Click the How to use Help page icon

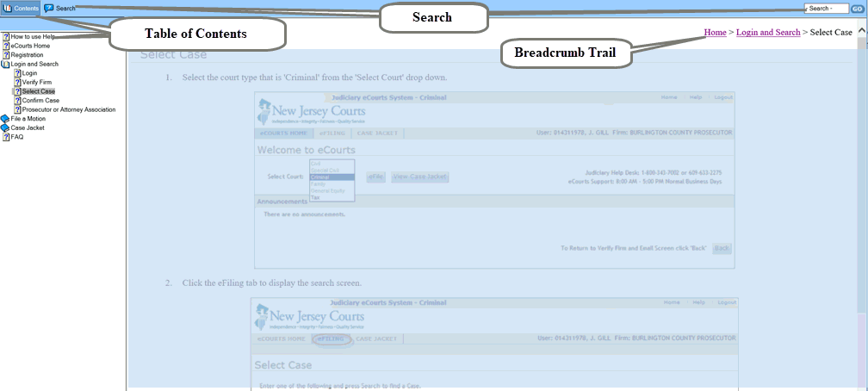click(6, 36)
